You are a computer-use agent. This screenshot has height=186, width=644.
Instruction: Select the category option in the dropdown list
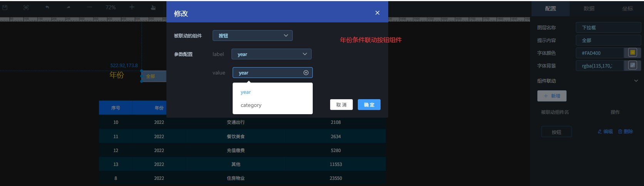(x=251, y=105)
